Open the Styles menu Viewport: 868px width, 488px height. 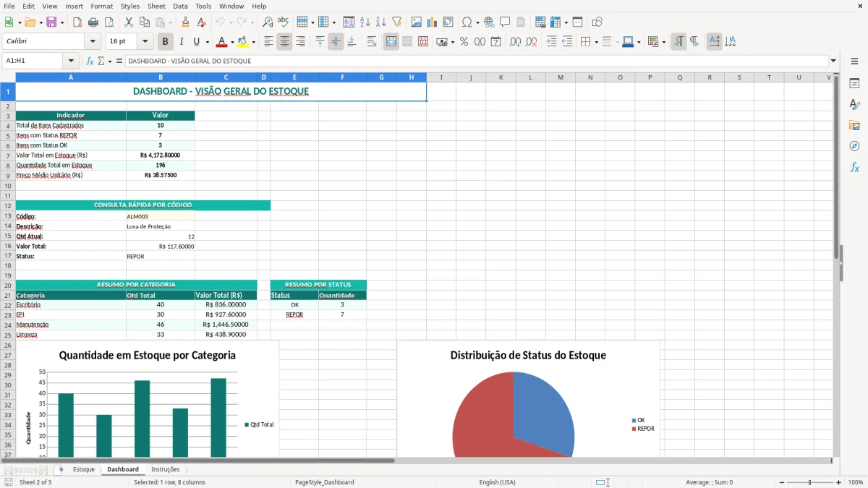pos(130,6)
